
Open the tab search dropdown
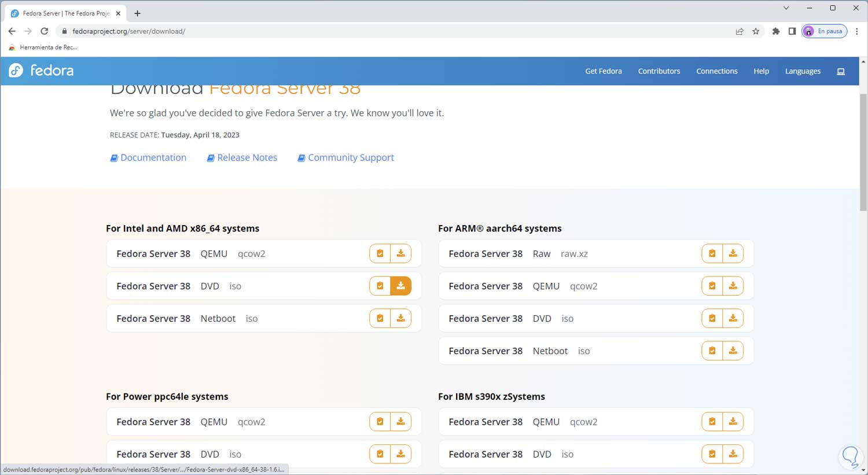coord(786,8)
